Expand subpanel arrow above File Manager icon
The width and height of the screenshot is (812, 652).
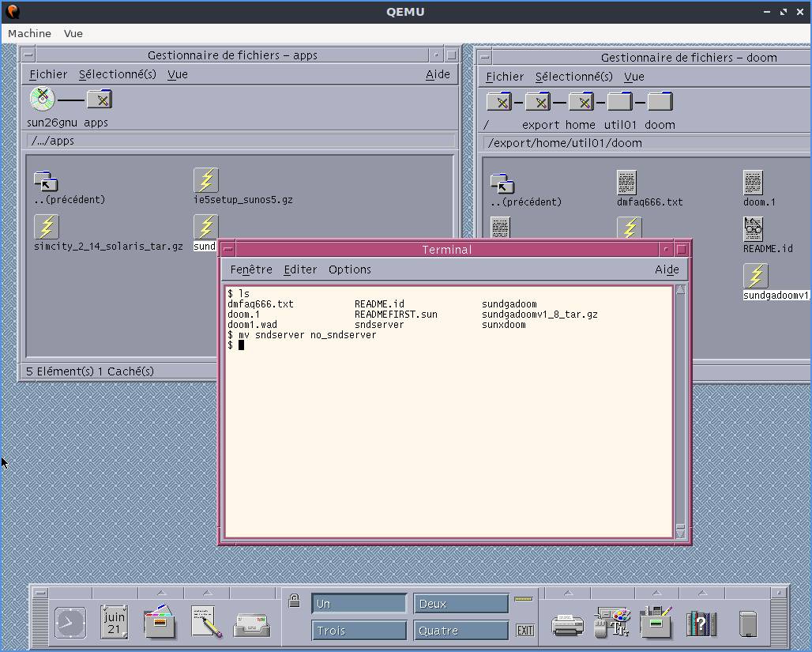(162, 593)
